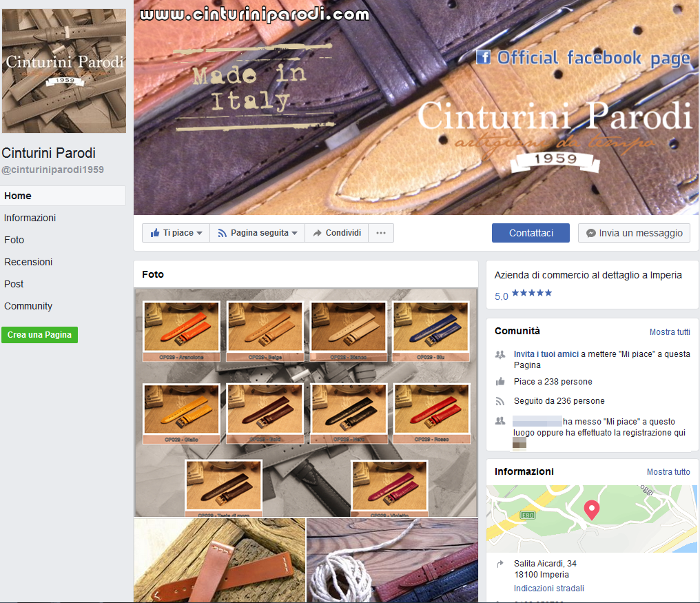Click the blue Contattaci button

point(531,233)
